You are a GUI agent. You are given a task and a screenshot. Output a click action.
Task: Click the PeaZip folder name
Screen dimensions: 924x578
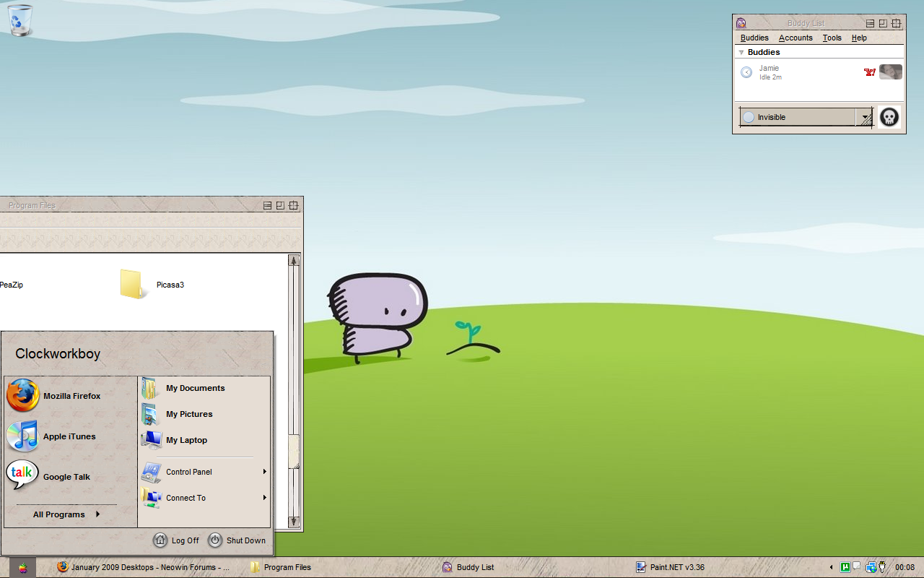pos(12,285)
